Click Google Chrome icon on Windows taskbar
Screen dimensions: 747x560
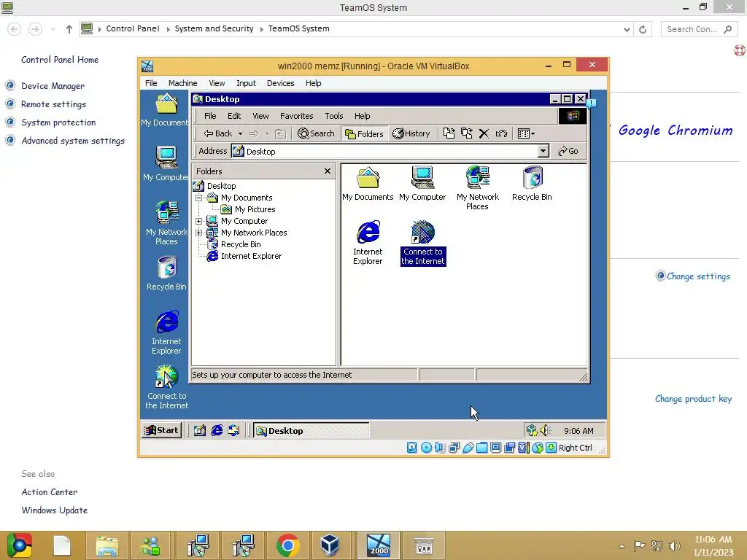[x=287, y=545]
